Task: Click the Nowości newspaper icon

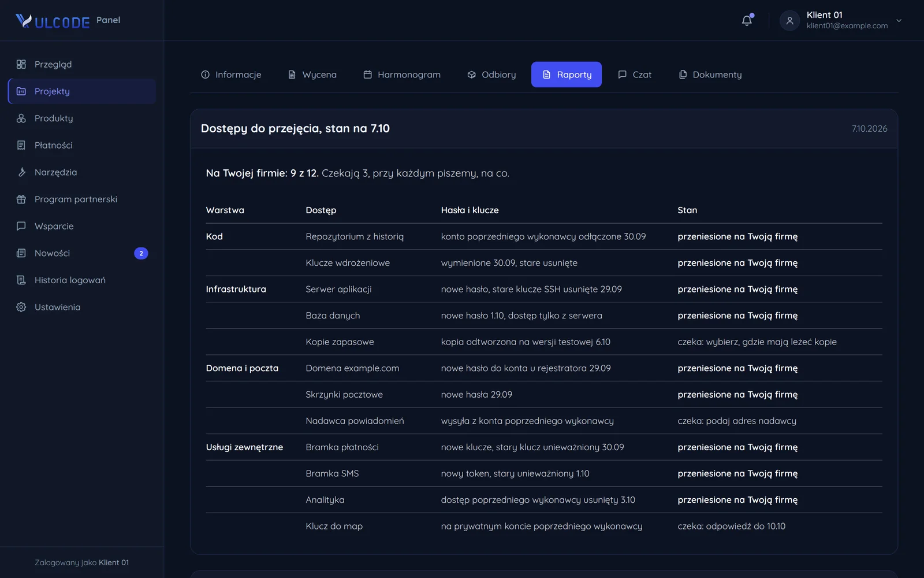Action: pyautogui.click(x=21, y=253)
